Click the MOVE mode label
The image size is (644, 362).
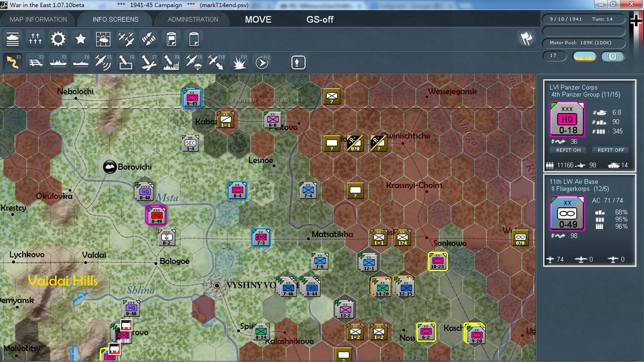258,20
